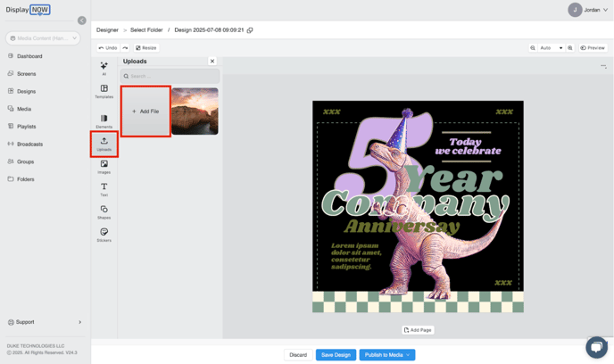
Task: Click the Discard button
Action: click(x=298, y=355)
